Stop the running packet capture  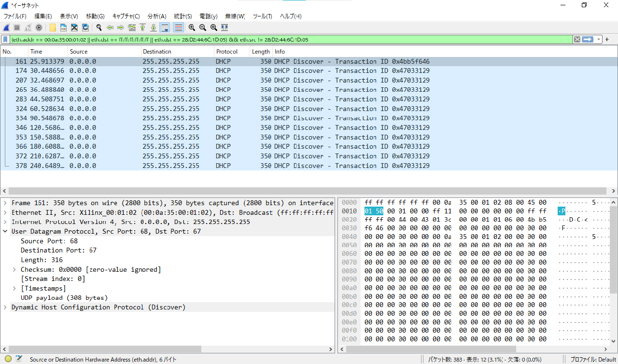click(x=17, y=28)
